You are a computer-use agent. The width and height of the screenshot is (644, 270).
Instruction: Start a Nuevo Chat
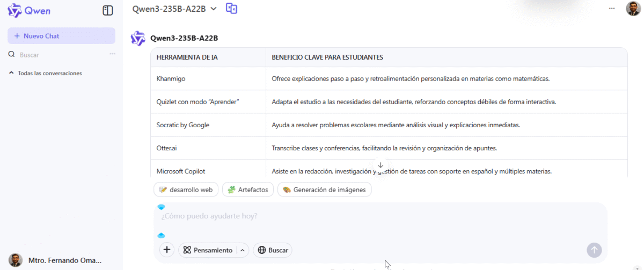pos(61,36)
